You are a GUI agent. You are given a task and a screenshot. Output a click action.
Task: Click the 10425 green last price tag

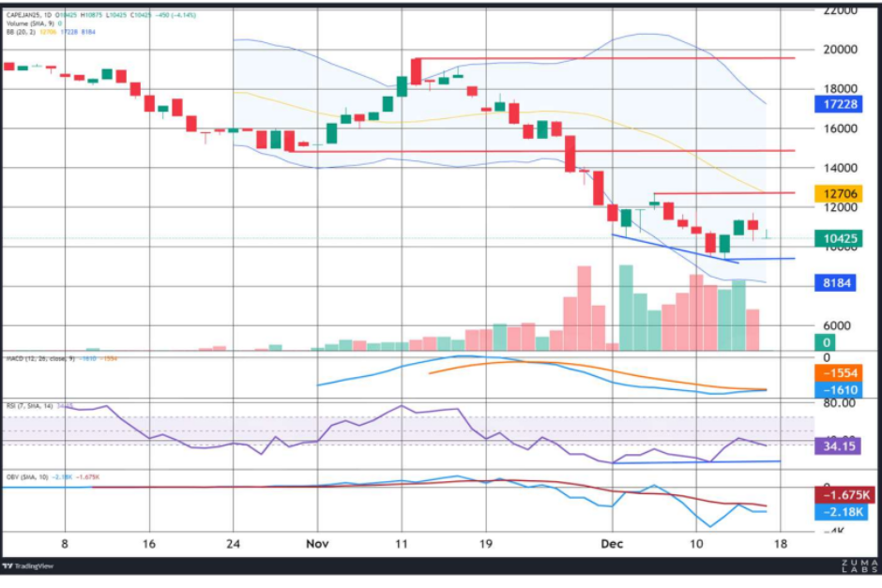pos(839,238)
